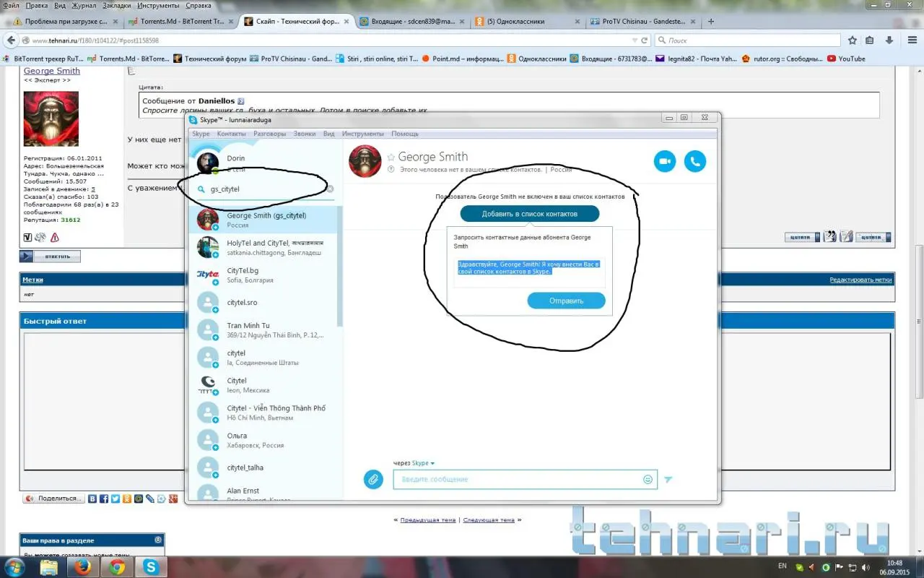The height and width of the screenshot is (578, 924).
Task: Switch to the 'ProTV Chisinau' browser tab
Action: click(x=644, y=21)
